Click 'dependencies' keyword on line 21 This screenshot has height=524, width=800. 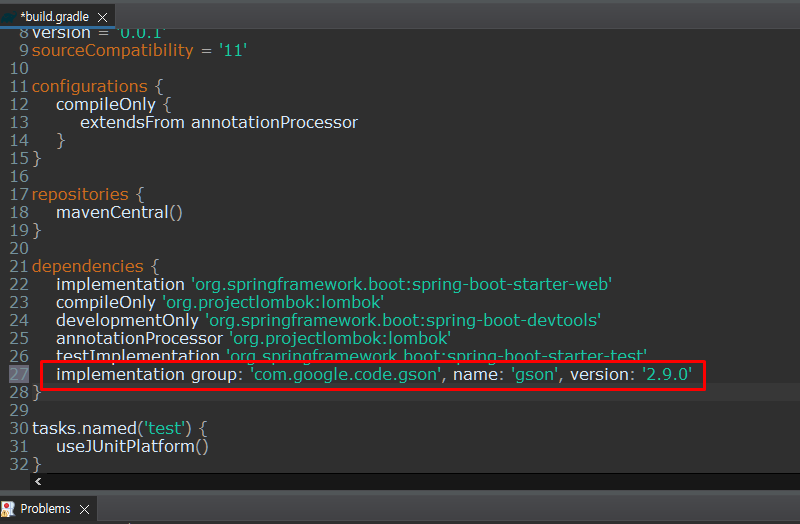tap(88, 266)
